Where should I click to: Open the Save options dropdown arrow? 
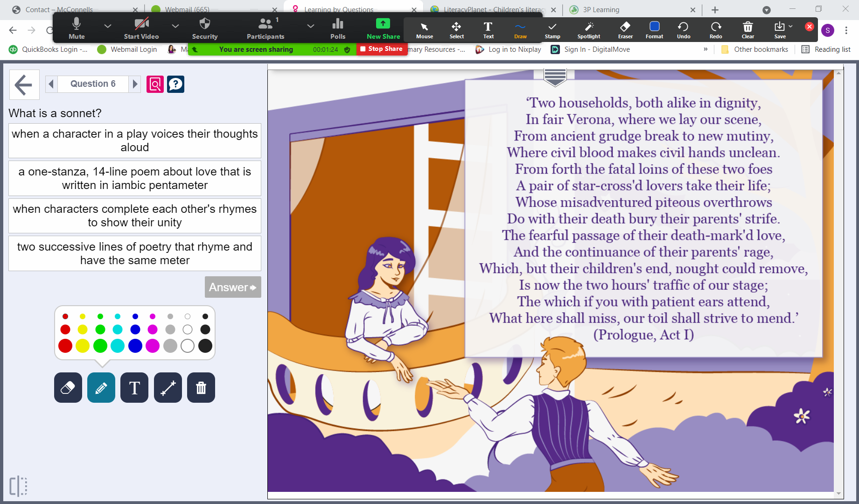[790, 26]
